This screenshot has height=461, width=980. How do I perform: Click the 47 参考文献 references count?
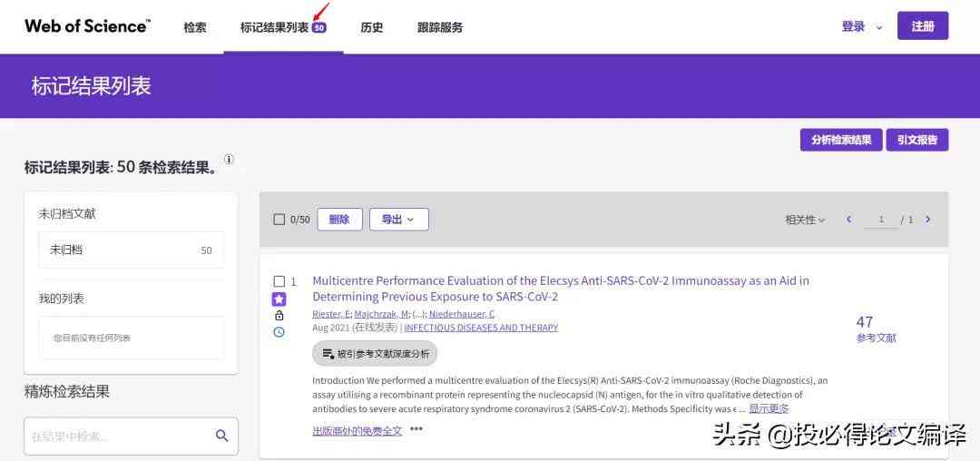[x=876, y=329]
